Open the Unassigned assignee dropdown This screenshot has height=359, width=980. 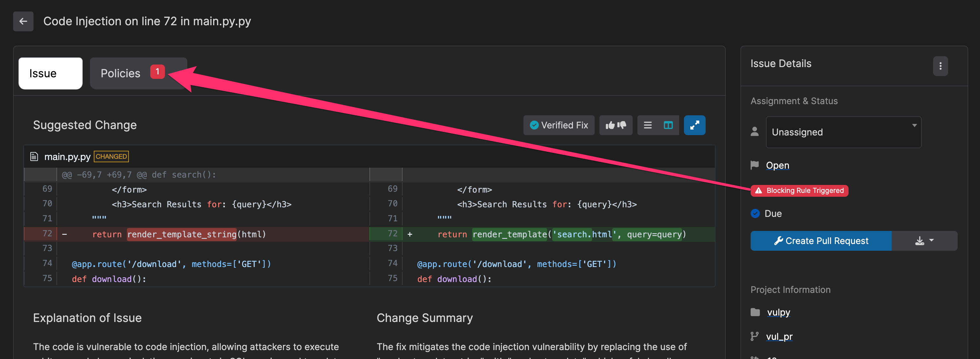point(843,132)
